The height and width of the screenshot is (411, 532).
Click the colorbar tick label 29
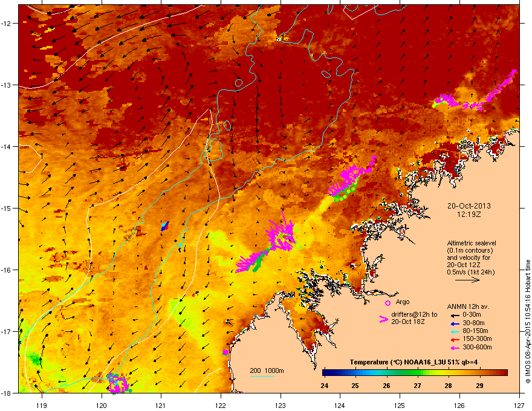click(479, 386)
